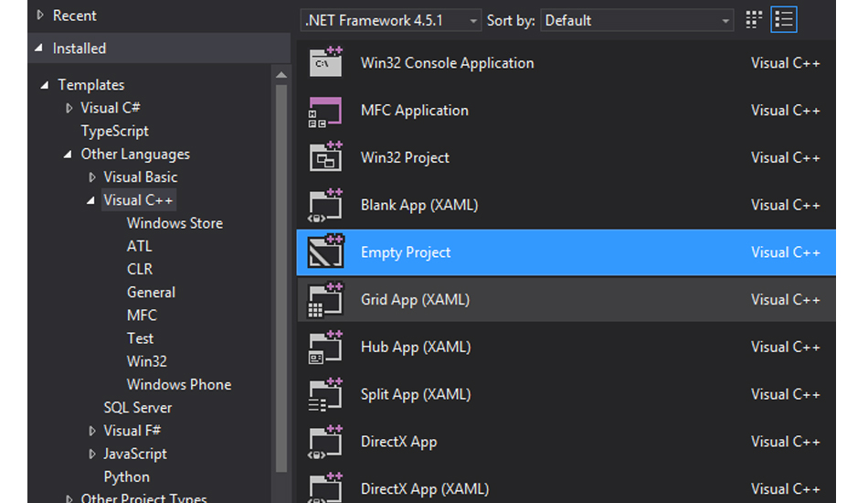Image resolution: width=868 pixels, height=503 pixels.
Task: Select the Blank App (XAML) icon
Action: tap(325, 205)
